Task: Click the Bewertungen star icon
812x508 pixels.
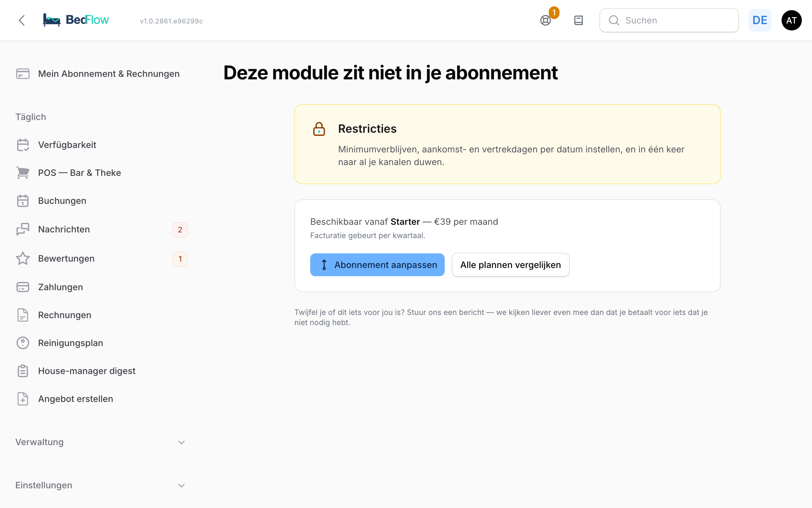Action: pyautogui.click(x=23, y=258)
